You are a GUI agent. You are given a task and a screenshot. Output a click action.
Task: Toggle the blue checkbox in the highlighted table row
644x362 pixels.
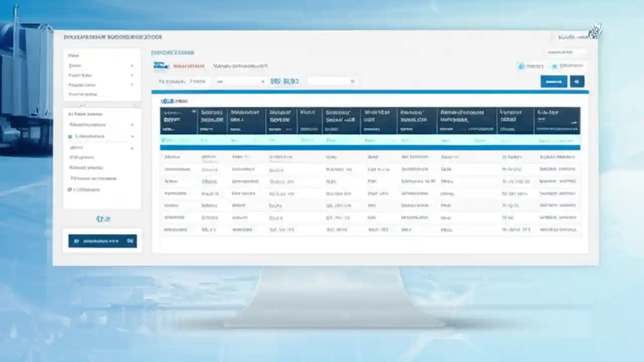click(x=164, y=140)
